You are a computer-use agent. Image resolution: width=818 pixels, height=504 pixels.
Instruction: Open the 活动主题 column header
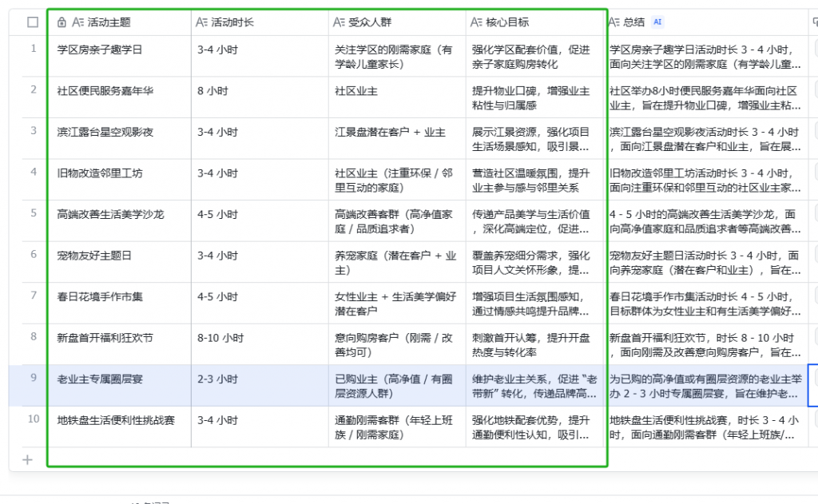point(120,22)
